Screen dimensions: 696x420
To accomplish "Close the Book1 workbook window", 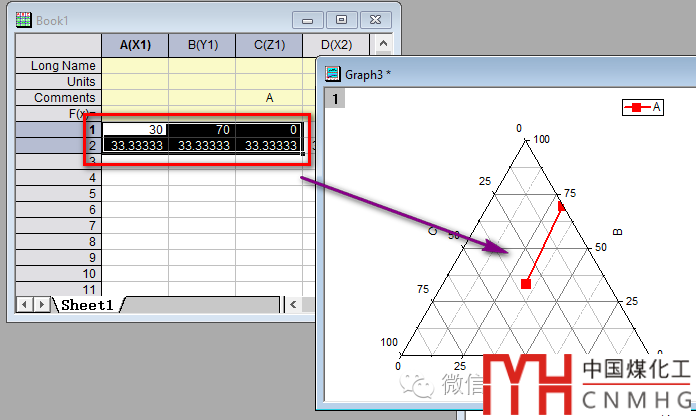I will click(x=376, y=19).
